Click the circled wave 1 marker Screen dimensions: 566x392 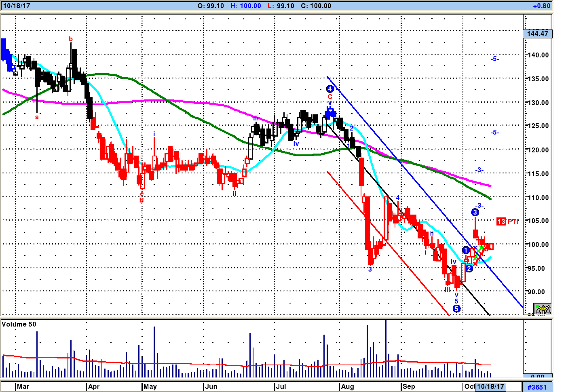tap(466, 250)
